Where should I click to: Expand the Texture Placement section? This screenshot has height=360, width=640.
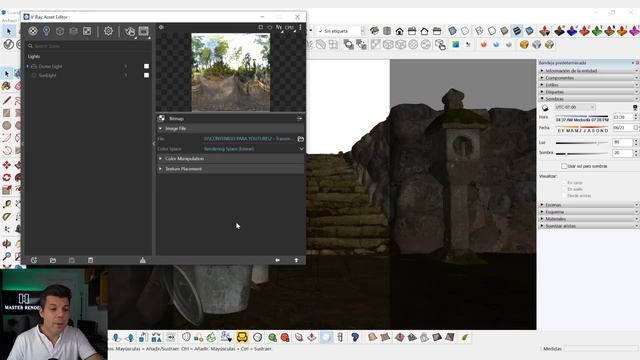160,169
